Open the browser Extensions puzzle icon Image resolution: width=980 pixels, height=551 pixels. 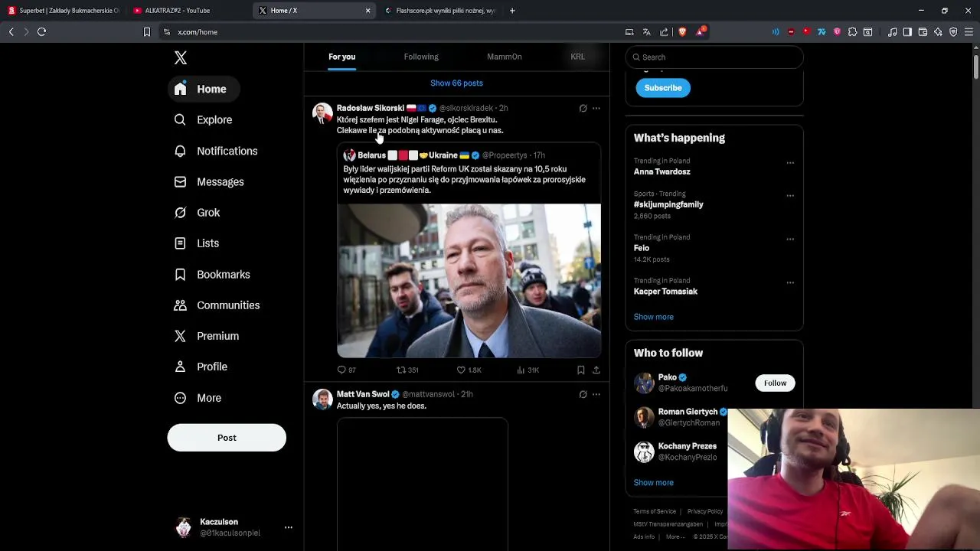(x=852, y=32)
